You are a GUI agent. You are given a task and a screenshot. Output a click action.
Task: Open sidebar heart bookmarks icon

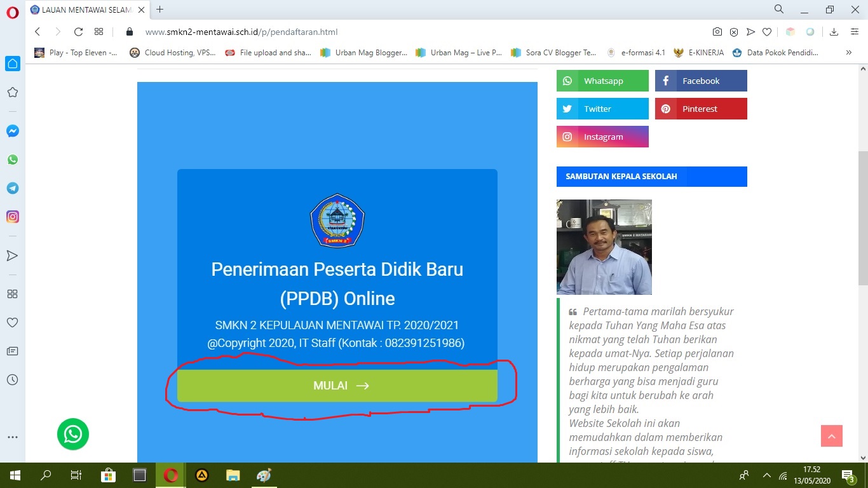pos(12,322)
